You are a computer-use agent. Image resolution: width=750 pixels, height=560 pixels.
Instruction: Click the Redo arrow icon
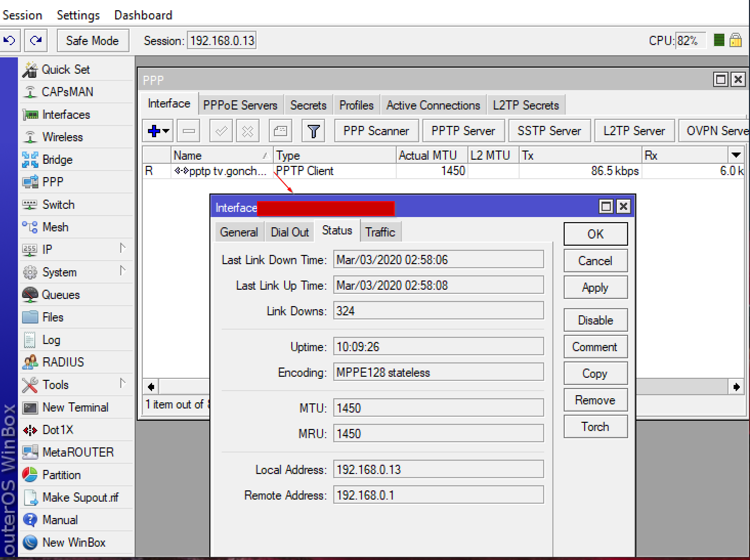pos(36,40)
